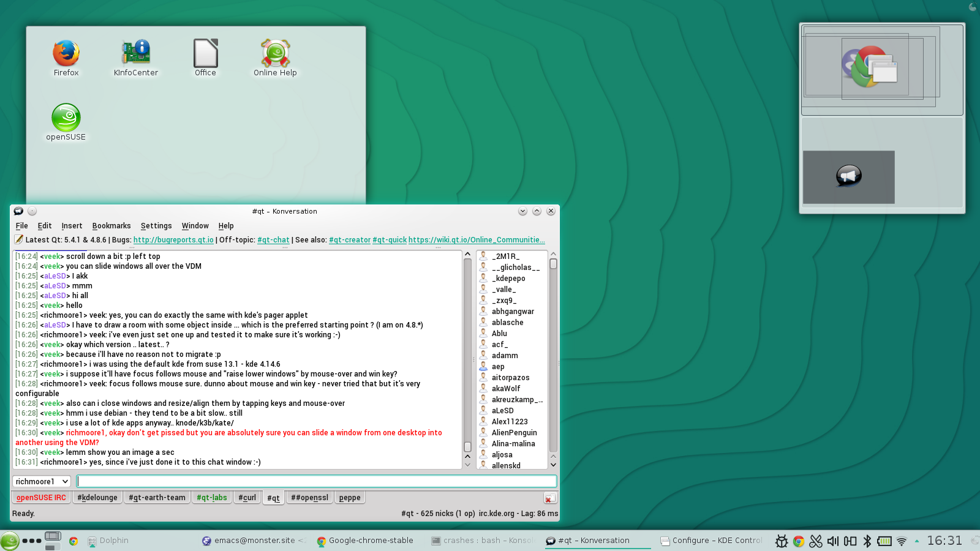The image size is (980, 551).
Task: Switch to emacs@monster.site taskbar entry
Action: pos(255,541)
